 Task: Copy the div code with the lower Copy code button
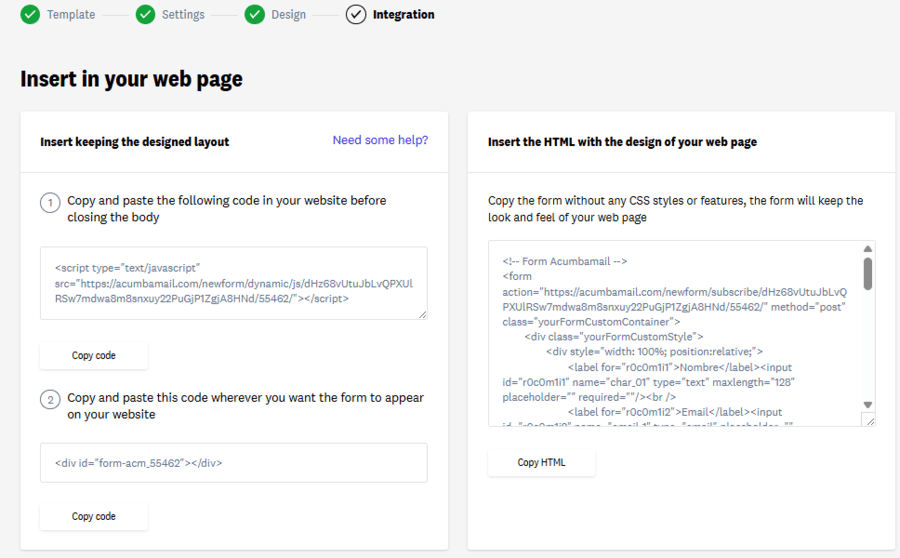tap(94, 516)
